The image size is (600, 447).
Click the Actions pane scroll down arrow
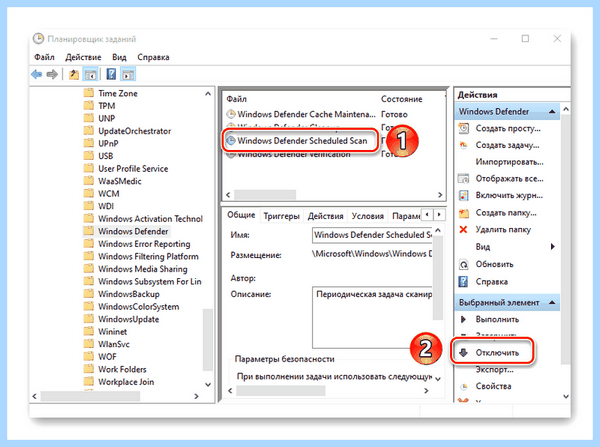[x=566, y=396]
